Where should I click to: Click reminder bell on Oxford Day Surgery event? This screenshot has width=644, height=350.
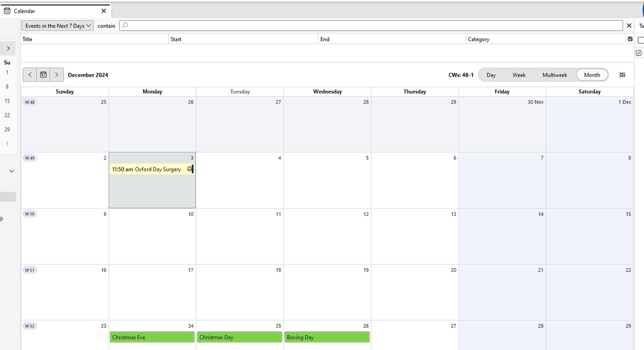[190, 169]
